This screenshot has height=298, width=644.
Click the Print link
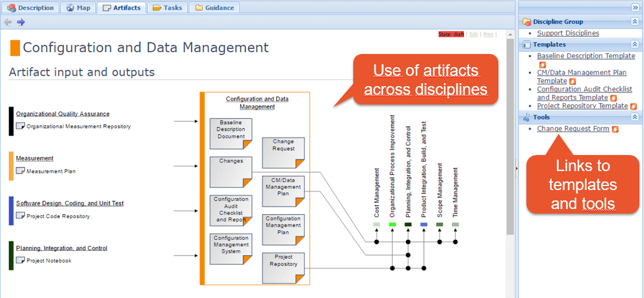coord(489,34)
